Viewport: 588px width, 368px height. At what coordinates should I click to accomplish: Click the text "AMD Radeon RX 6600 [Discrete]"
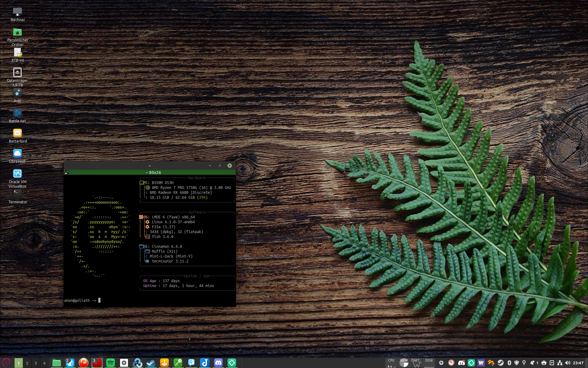pos(181,192)
